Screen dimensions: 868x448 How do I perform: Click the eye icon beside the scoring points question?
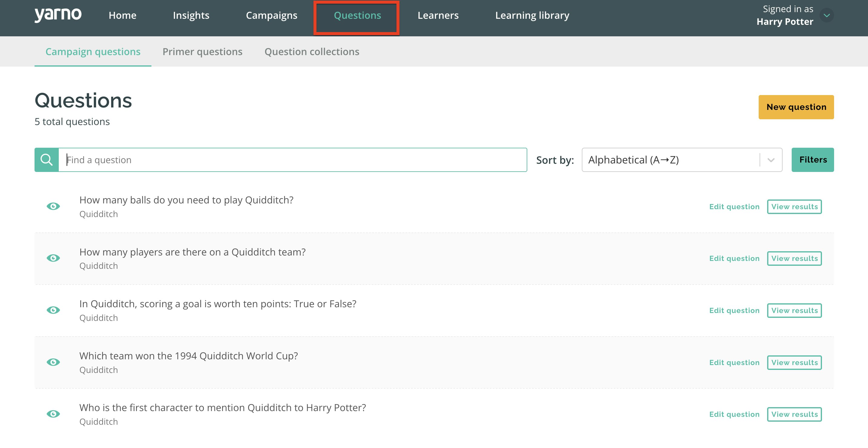pyautogui.click(x=53, y=310)
